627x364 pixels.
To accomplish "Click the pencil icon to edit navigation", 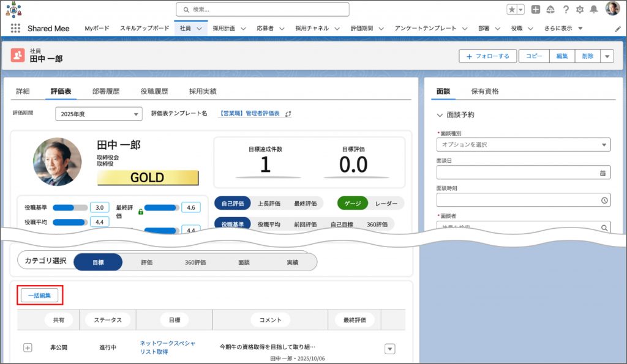I will point(618,29).
